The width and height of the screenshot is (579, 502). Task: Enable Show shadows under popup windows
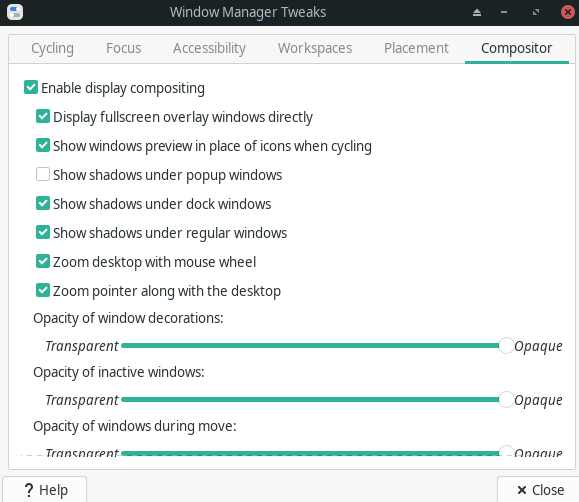point(43,174)
